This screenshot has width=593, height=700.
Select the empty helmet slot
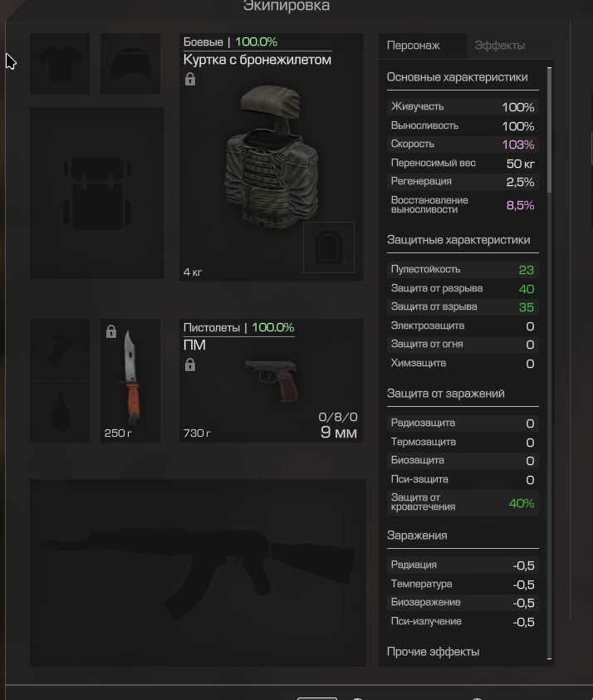click(x=130, y=64)
